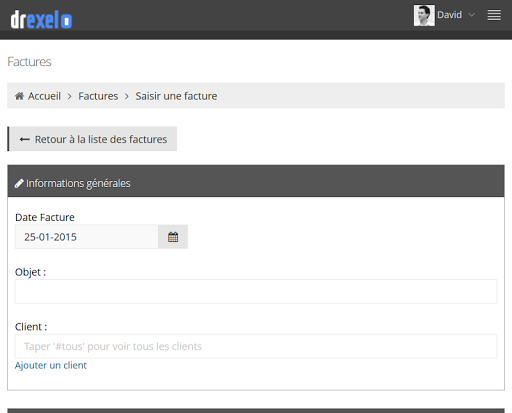Click the Factures page title

click(x=29, y=62)
